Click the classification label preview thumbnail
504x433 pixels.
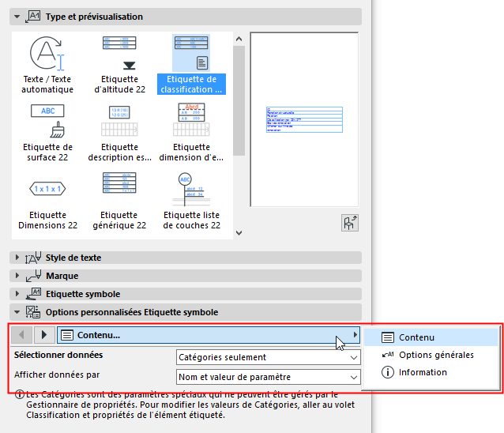click(x=304, y=119)
